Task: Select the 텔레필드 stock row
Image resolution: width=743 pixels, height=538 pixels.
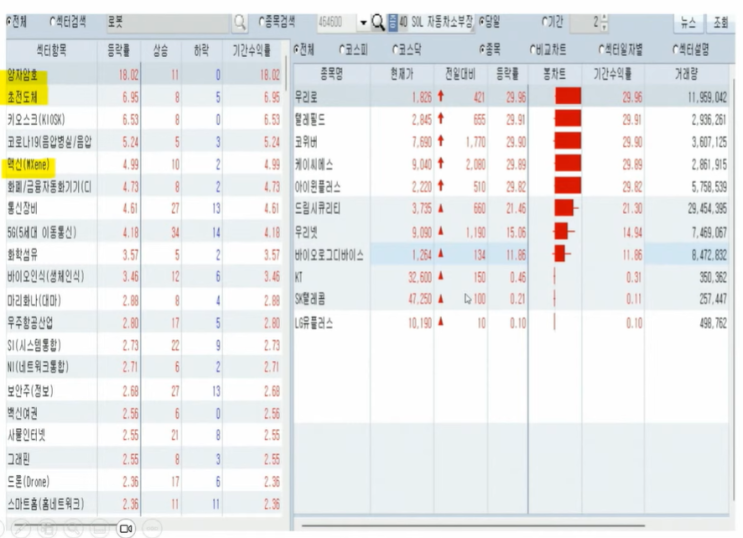Action: (x=511, y=119)
